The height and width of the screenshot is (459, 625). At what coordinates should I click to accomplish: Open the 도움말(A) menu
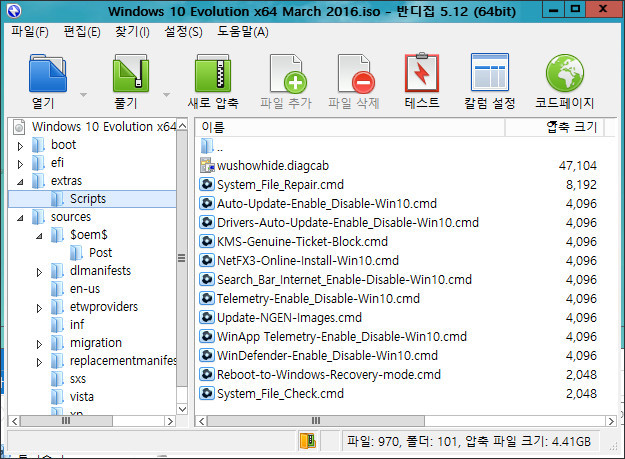tap(243, 31)
